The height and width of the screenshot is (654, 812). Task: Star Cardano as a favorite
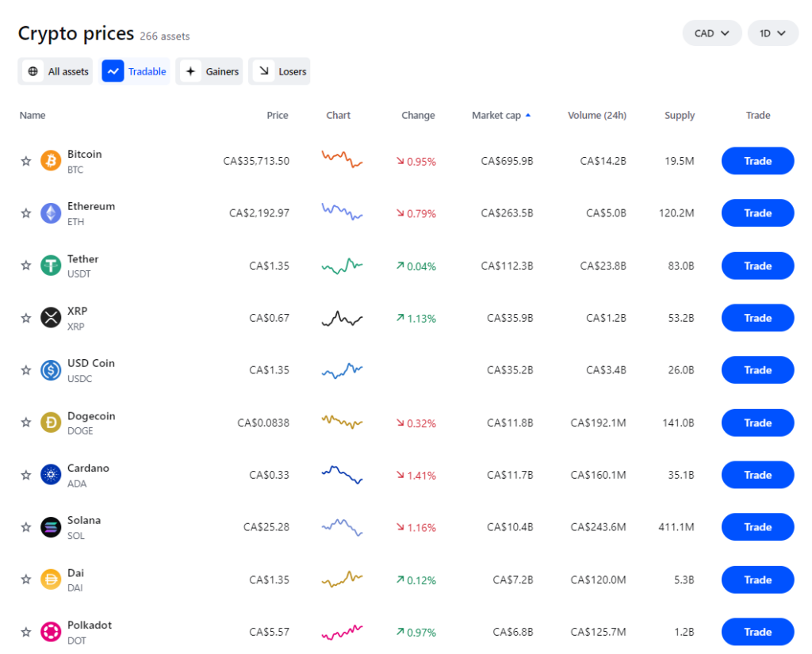click(x=26, y=475)
